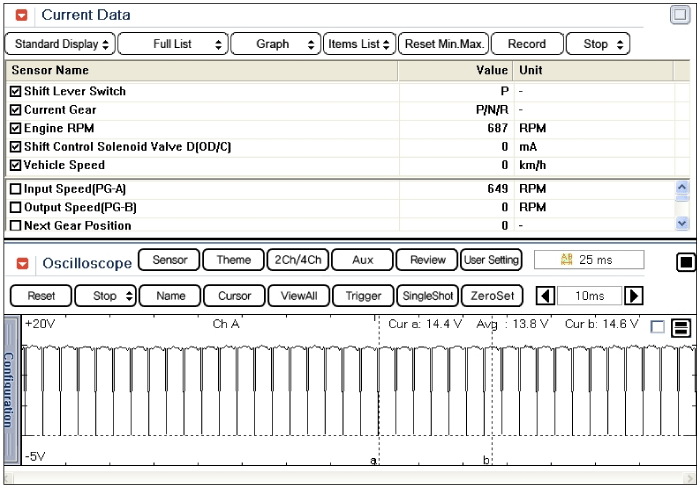Select cursor b marker on waveform

(486, 459)
